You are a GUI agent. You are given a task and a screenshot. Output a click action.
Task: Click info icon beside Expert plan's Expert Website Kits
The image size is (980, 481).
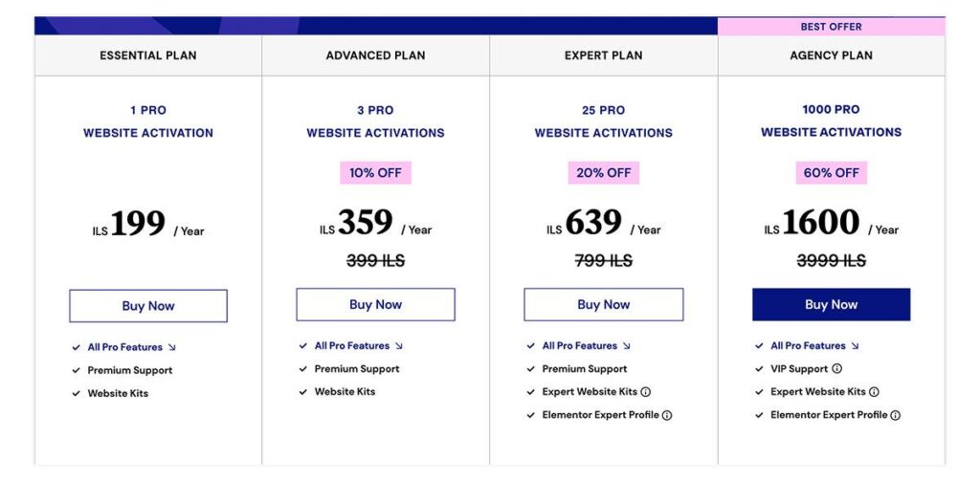point(646,392)
